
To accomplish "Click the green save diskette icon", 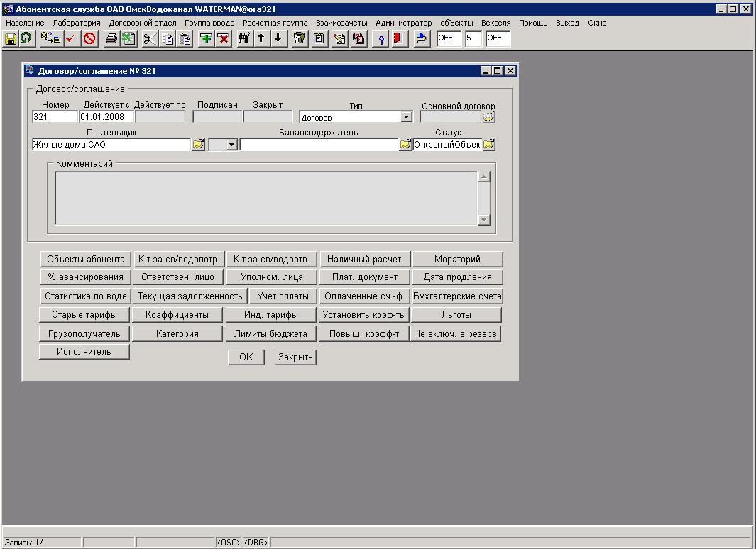I will [x=11, y=39].
